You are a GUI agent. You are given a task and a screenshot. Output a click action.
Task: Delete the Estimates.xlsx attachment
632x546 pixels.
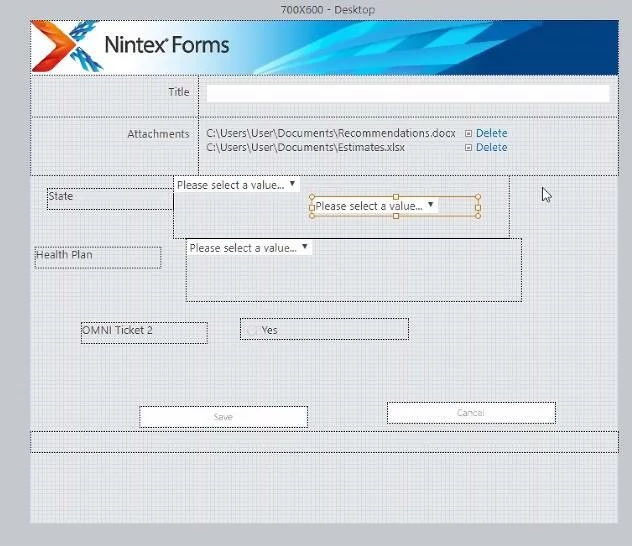[491, 147]
